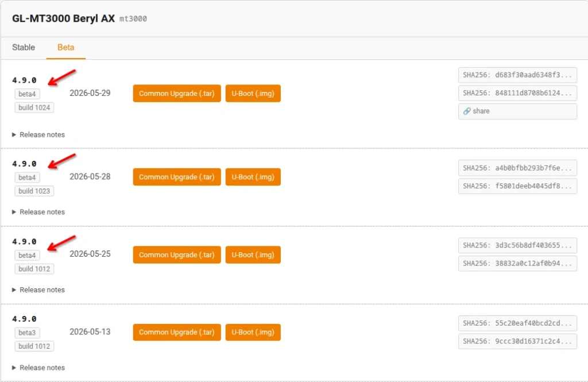The image size is (588, 382).
Task: Expand Release notes for beta3 release
Action: 38,368
